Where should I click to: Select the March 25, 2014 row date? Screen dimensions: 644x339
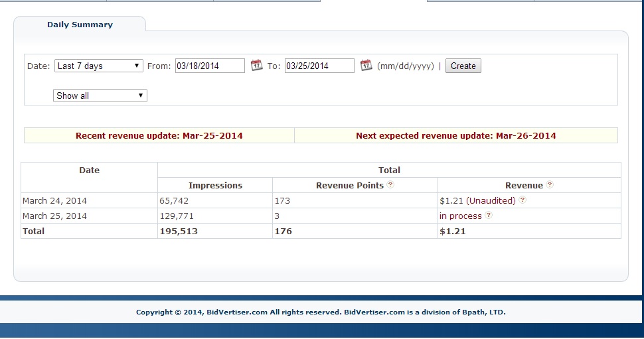click(54, 216)
